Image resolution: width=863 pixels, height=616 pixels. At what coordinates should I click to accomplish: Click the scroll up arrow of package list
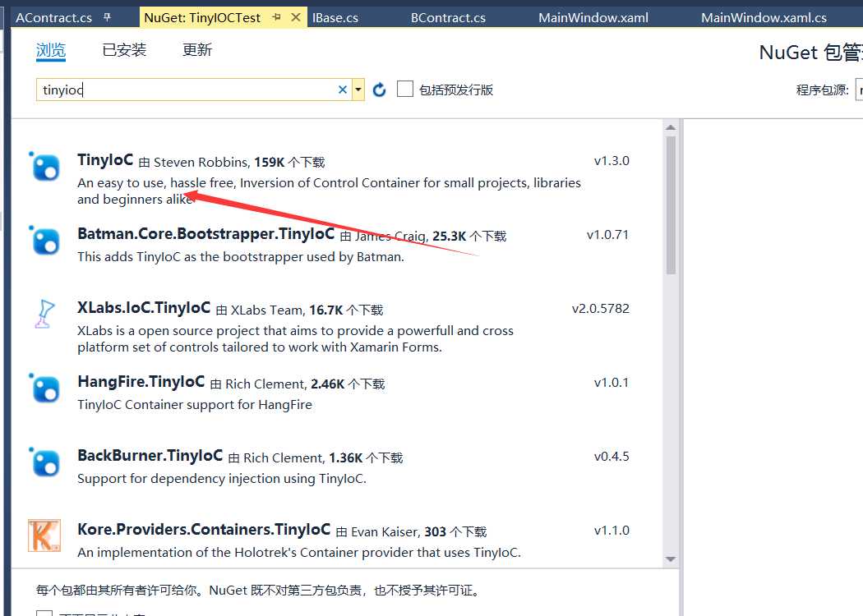[x=671, y=127]
